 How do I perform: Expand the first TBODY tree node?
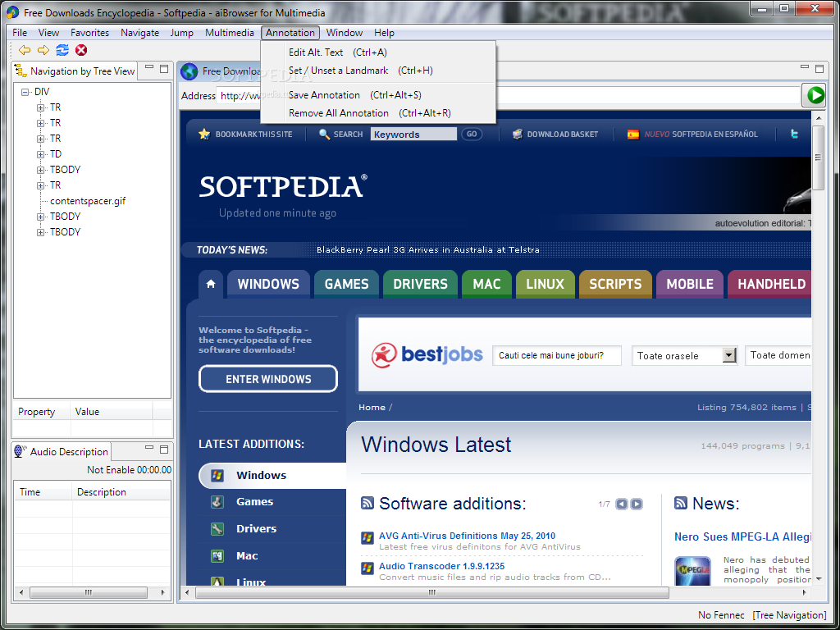pos(40,170)
